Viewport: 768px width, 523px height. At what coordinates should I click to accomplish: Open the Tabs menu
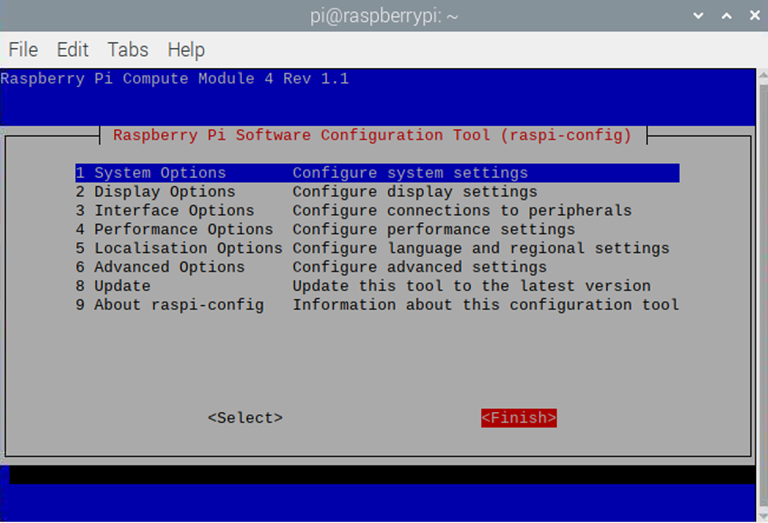128,49
